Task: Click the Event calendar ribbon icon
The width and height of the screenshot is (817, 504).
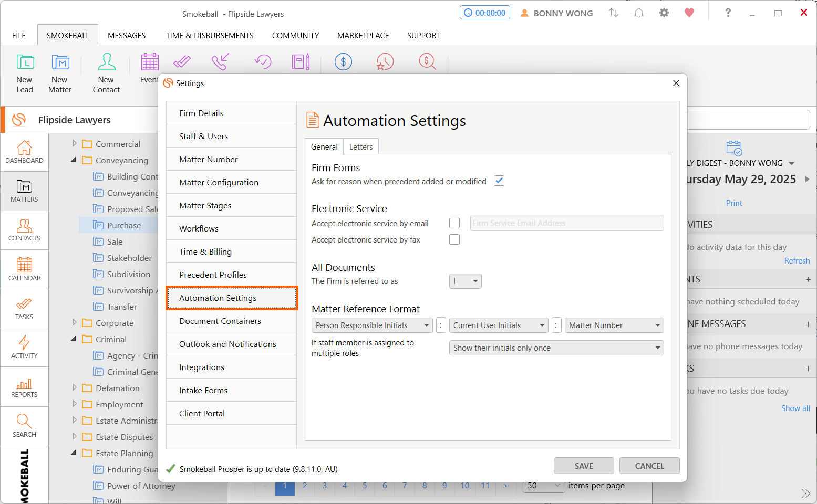Action: 150,62
